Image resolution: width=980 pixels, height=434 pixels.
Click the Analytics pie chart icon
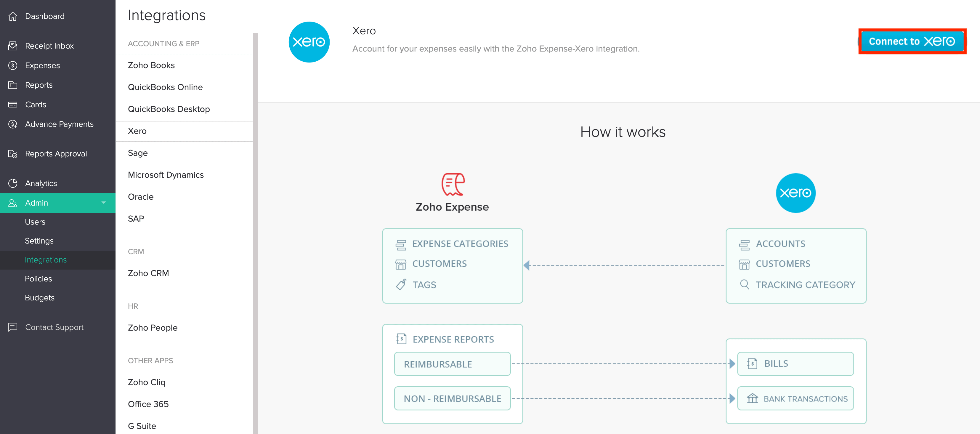[x=13, y=183]
